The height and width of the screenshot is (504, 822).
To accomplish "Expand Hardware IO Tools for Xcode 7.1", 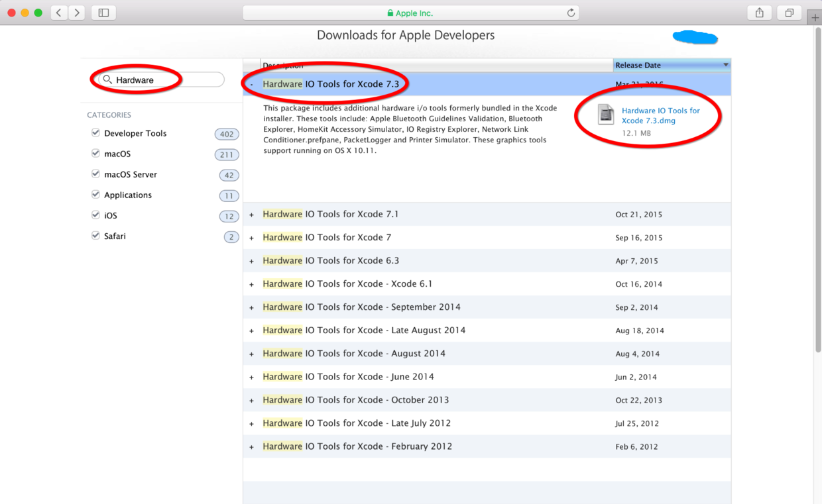I will [252, 215].
